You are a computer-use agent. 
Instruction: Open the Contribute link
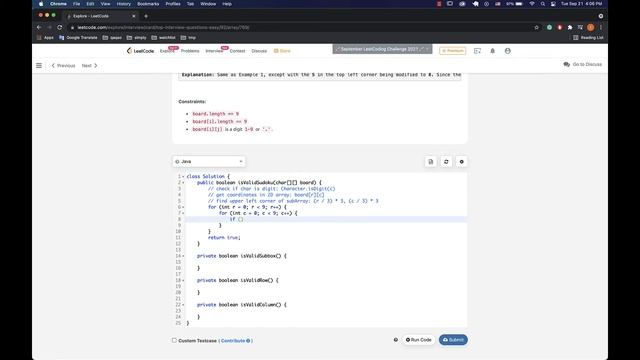[233, 341]
